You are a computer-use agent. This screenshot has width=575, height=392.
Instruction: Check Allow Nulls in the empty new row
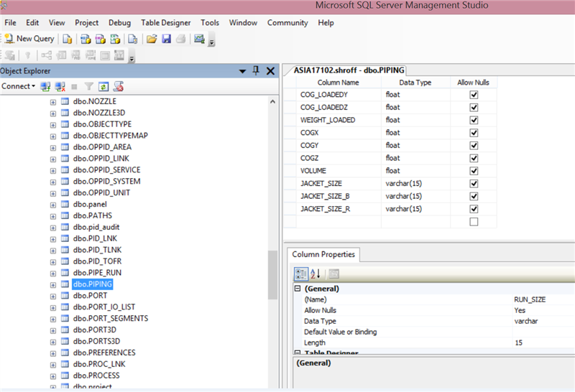click(x=474, y=222)
